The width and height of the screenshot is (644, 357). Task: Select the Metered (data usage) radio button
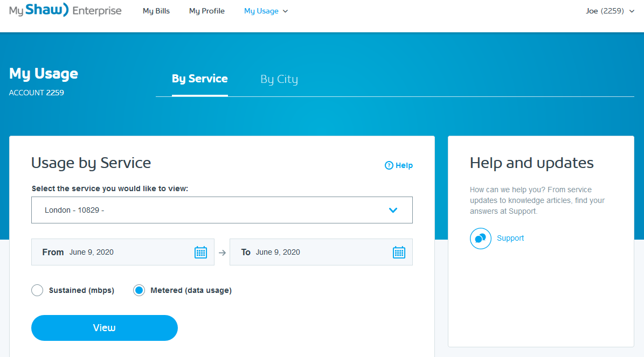tap(139, 290)
